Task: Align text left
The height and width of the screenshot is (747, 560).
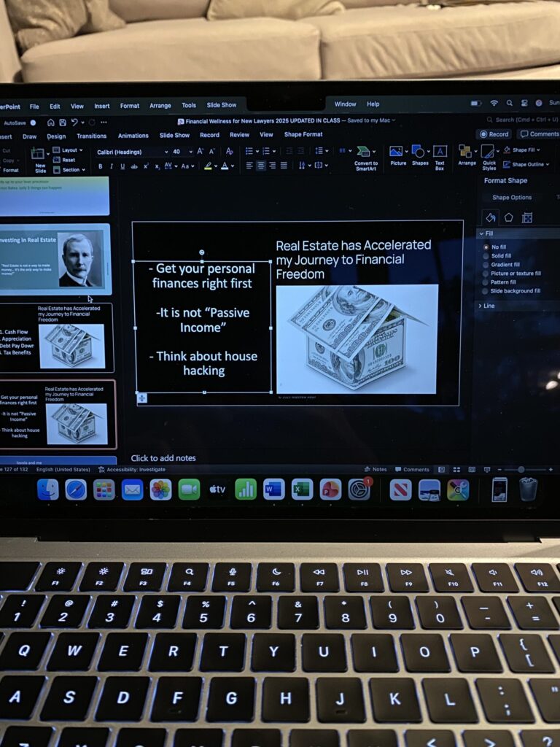Action: click(249, 166)
